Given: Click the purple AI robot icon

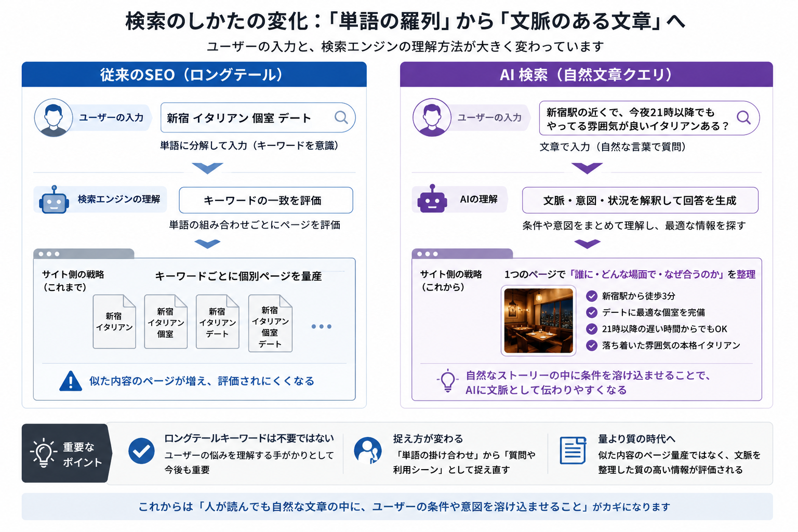Looking at the screenshot, I should point(432,199).
